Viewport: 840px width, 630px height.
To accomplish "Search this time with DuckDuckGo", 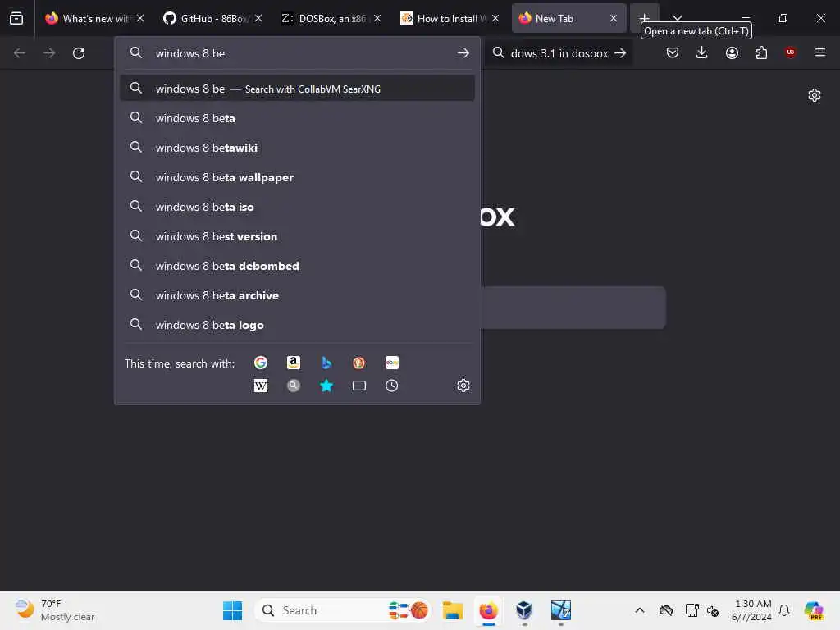I will coord(359,363).
